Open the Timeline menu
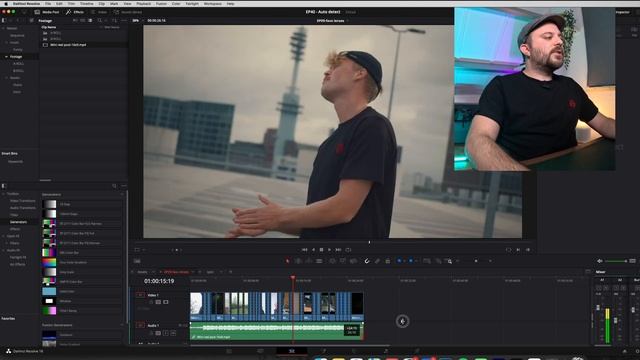 [87, 4]
